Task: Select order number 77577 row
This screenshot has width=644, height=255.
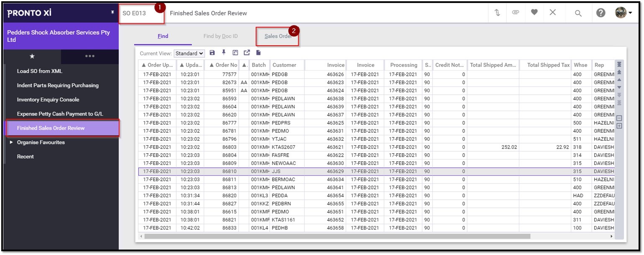Action: coord(376,75)
